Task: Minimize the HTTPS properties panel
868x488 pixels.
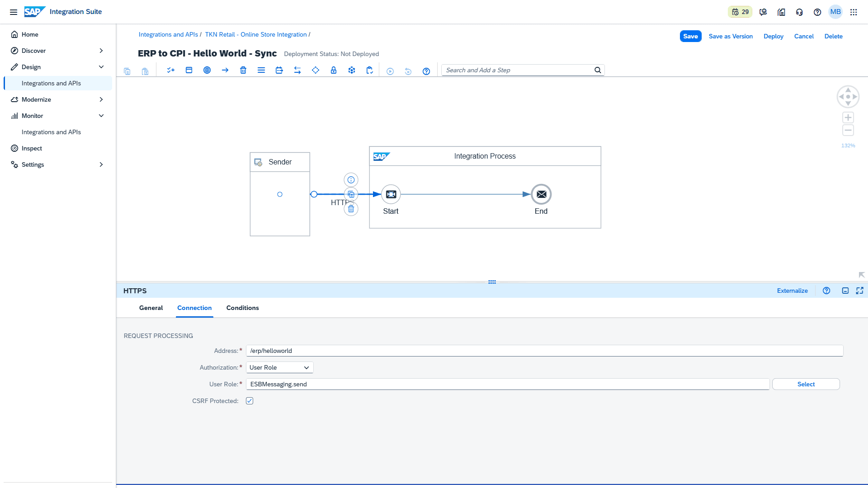Action: pos(845,291)
